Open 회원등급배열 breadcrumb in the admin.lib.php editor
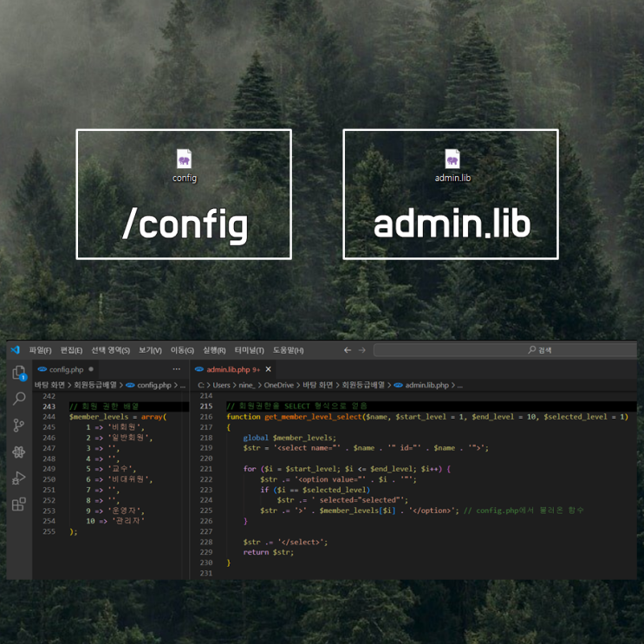This screenshot has height=644, width=644. (363, 385)
